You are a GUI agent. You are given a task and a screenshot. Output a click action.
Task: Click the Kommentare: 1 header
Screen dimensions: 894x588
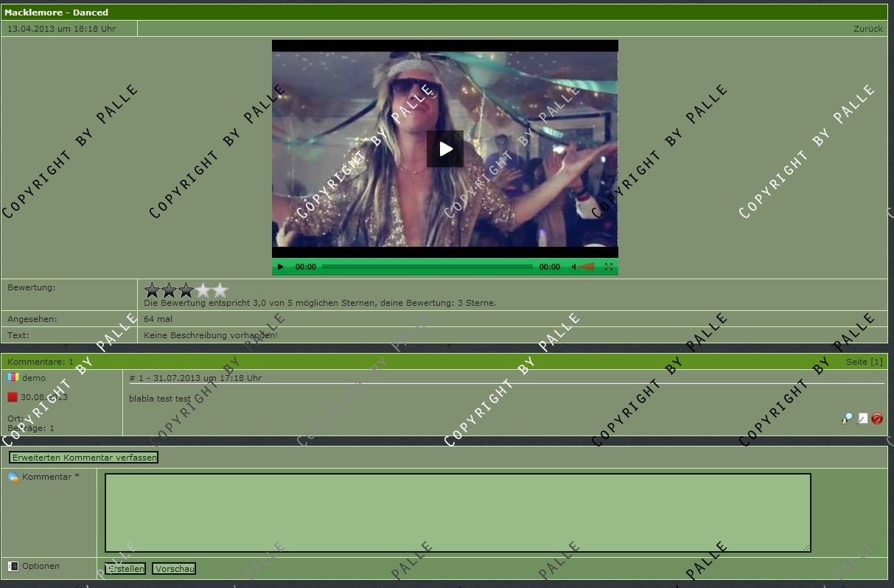tap(41, 362)
